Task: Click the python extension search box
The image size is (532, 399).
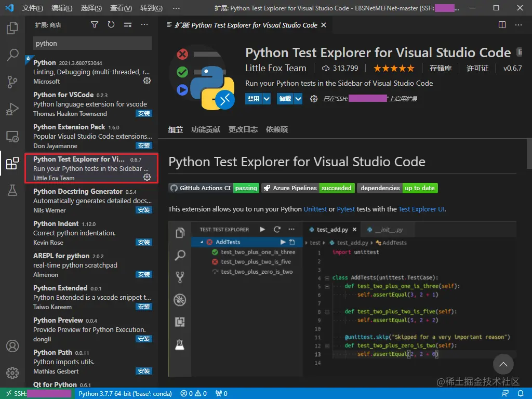Action: point(92,43)
